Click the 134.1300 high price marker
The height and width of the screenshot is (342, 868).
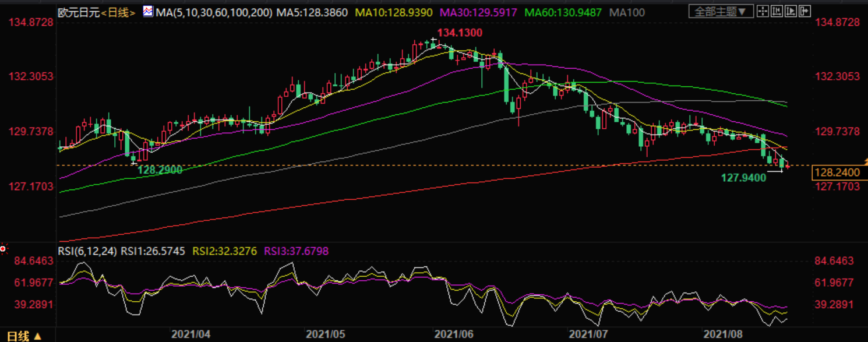tap(460, 33)
